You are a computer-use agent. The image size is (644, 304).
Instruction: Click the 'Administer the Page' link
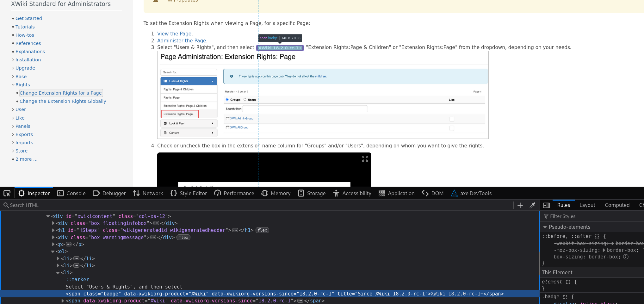pyautogui.click(x=182, y=40)
